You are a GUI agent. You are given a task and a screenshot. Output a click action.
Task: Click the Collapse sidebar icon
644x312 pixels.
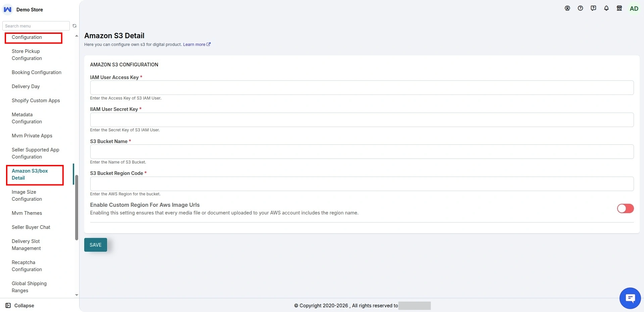point(8,305)
